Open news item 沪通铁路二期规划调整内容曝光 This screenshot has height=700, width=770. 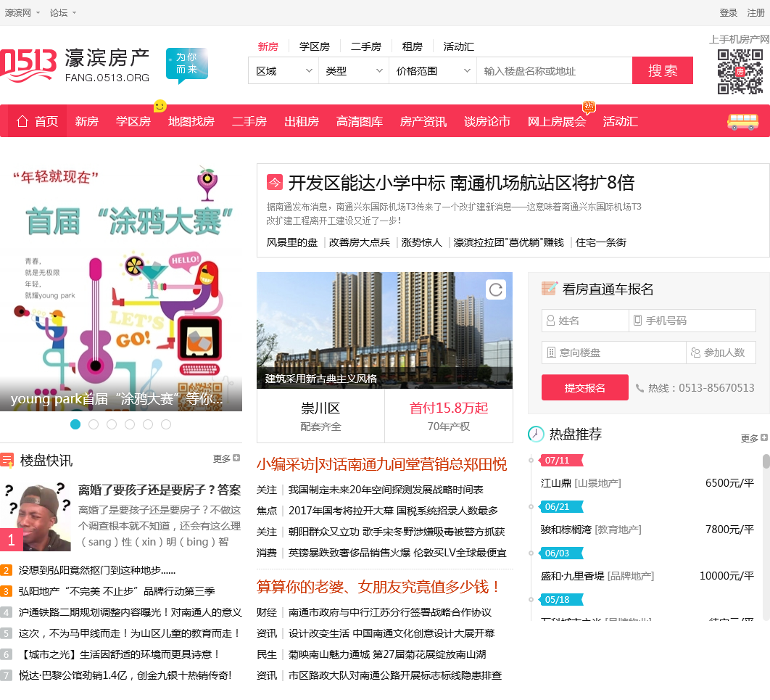pos(130,612)
